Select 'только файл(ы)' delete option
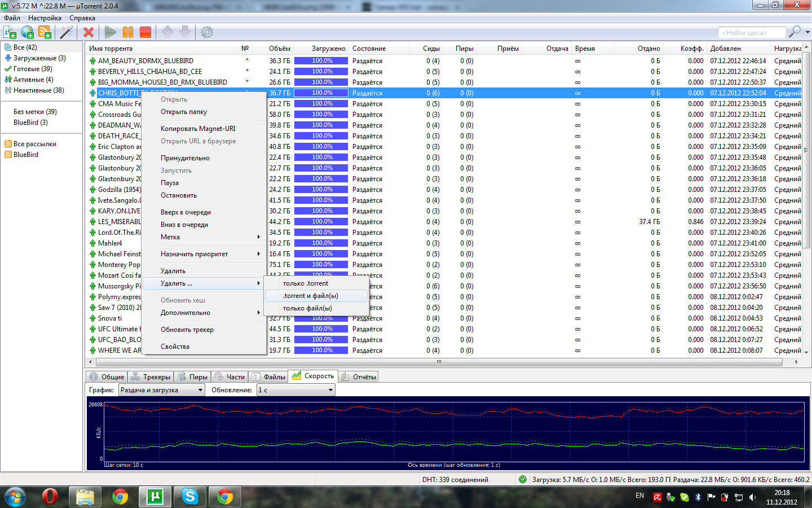This screenshot has width=812, height=508. coord(316,308)
